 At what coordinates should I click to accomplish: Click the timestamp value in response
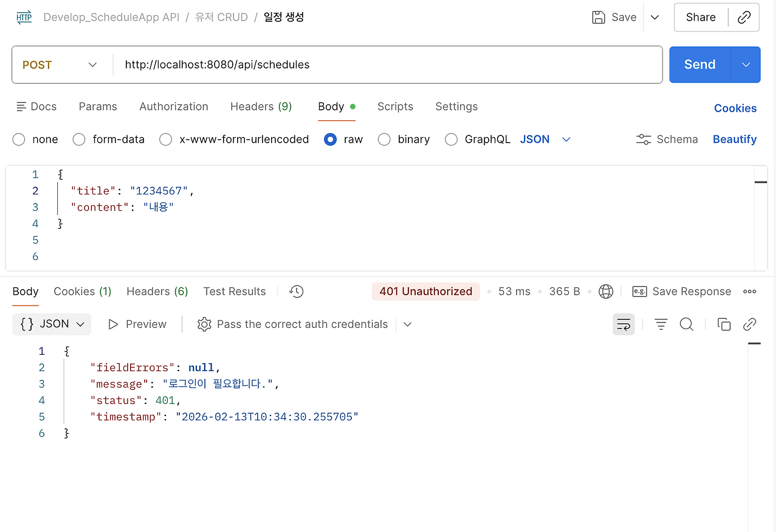(x=267, y=417)
